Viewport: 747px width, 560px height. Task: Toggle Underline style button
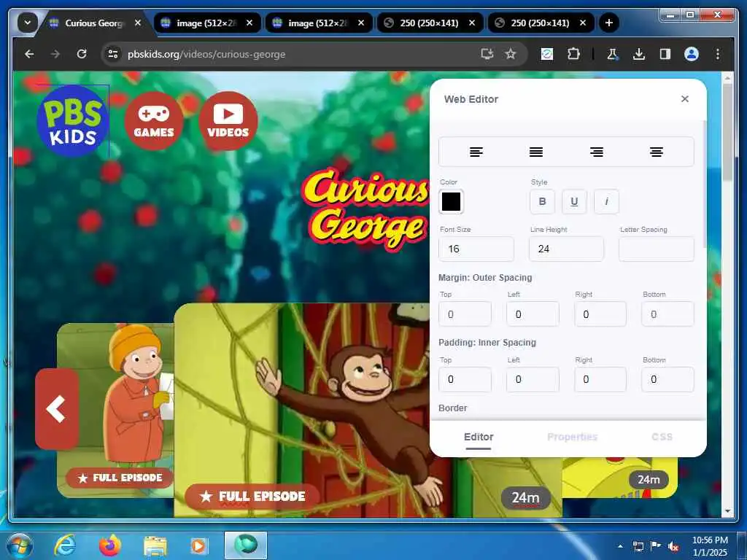574,201
